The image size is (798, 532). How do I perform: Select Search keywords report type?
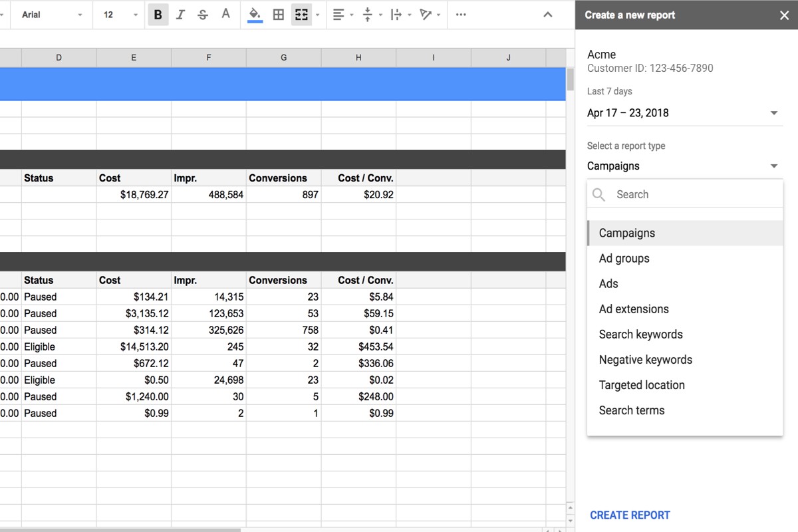685,334
